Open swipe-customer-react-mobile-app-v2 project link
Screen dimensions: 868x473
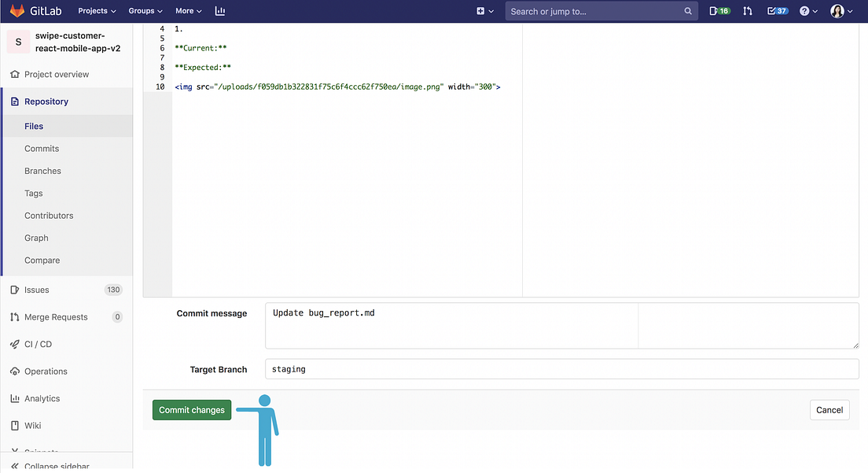tap(78, 42)
